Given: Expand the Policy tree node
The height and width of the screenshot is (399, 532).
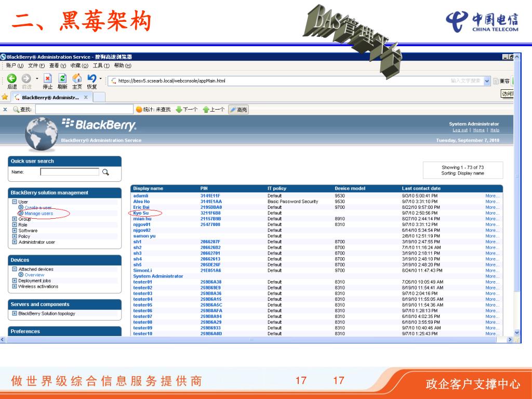Looking at the screenshot, I should (15, 236).
